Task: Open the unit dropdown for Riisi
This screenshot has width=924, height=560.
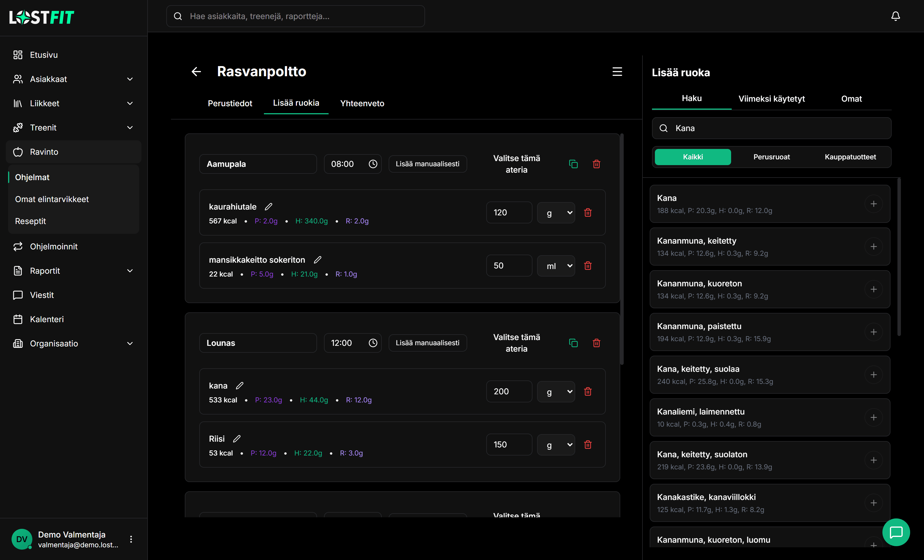Action: [x=556, y=445]
